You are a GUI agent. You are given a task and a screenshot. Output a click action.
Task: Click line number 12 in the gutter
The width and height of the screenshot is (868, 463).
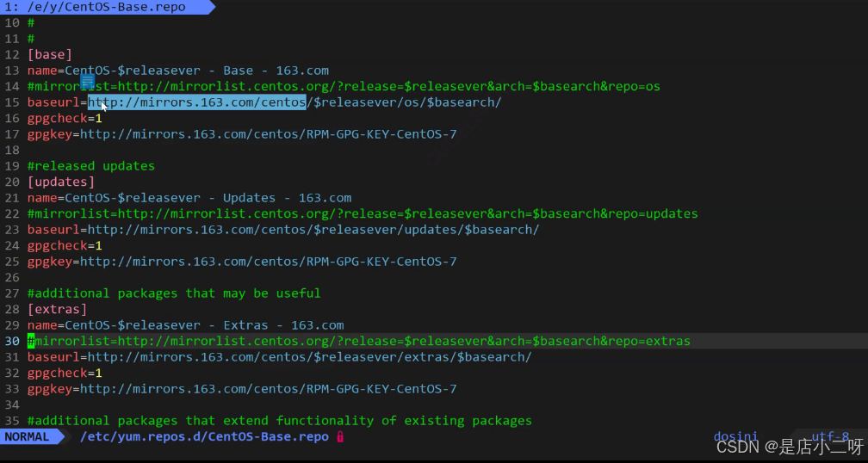[x=12, y=55]
